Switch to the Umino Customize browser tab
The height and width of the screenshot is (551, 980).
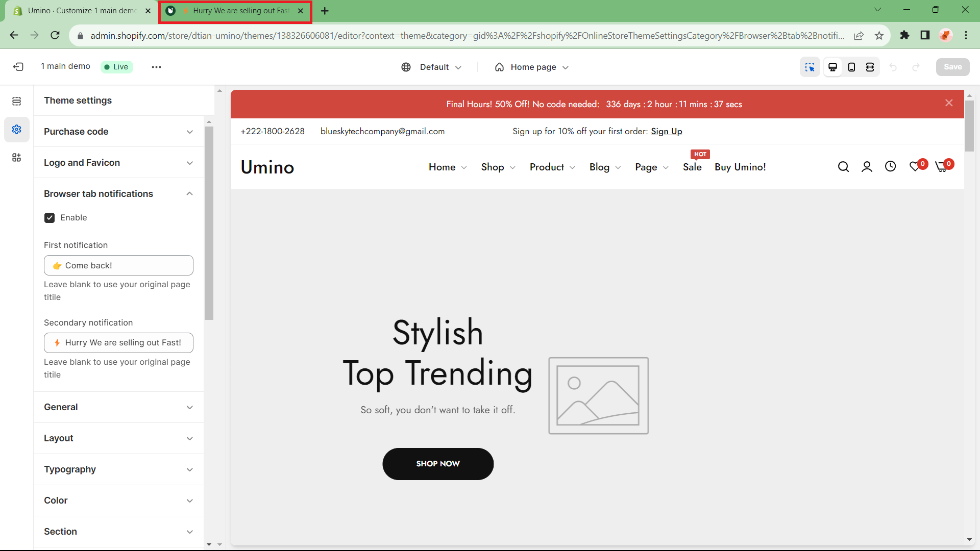click(82, 11)
